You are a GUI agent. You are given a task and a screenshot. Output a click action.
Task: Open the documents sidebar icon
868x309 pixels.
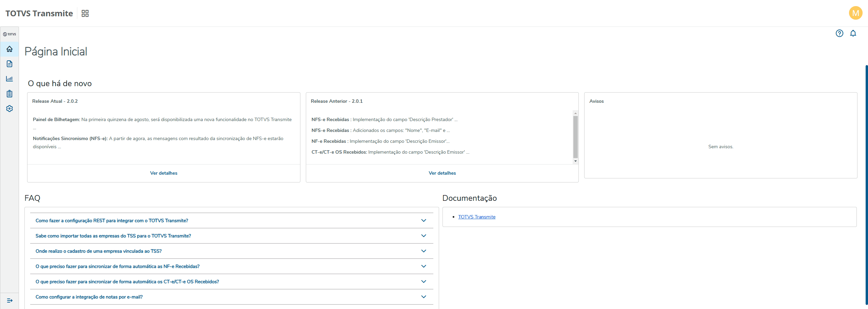click(x=9, y=64)
